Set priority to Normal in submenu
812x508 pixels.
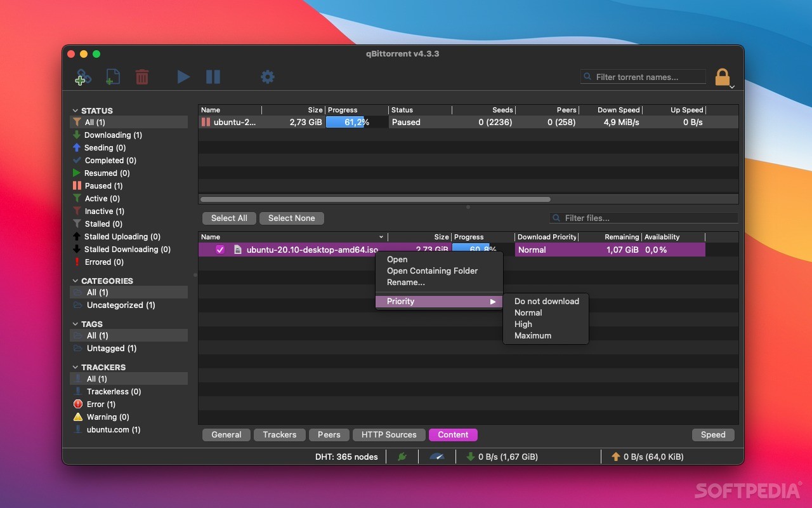pyautogui.click(x=546, y=312)
